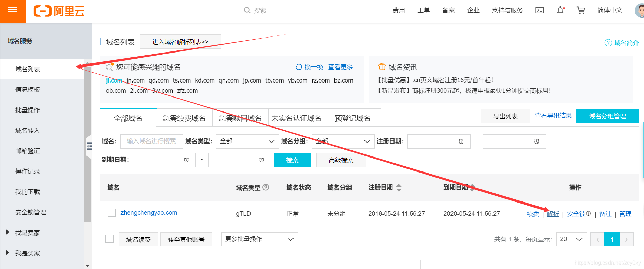Screen dimensions: 644x269
Task: Switch to the 未实名认证域名 tab
Action: point(296,118)
